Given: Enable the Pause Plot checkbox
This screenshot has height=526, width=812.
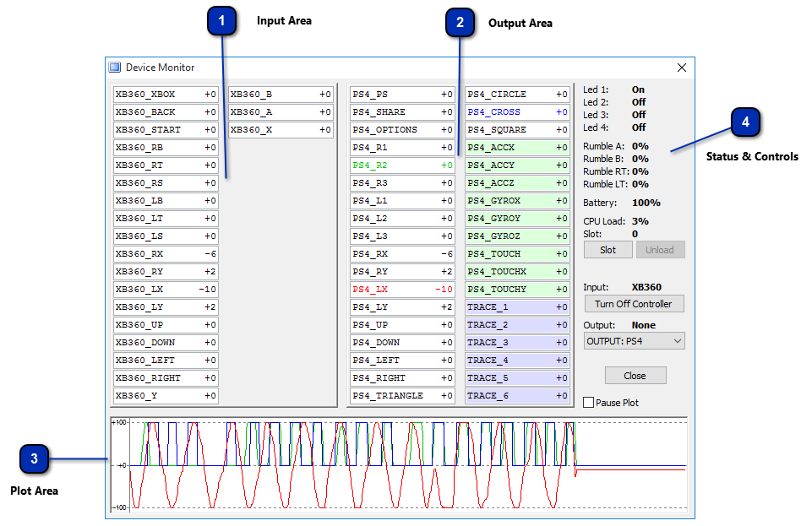Looking at the screenshot, I should 588,403.
